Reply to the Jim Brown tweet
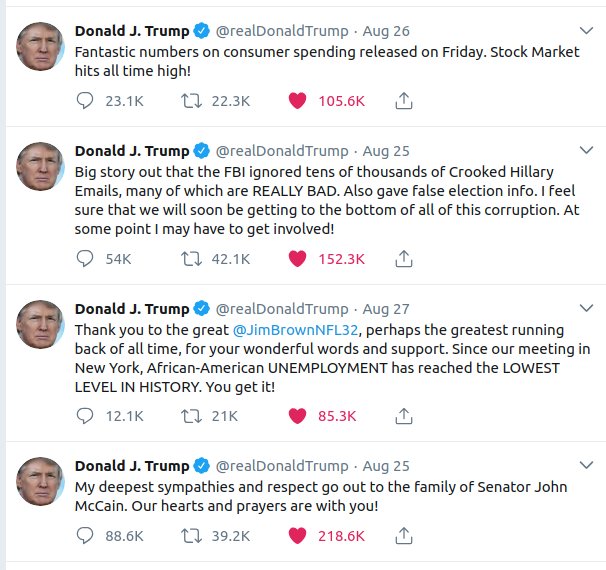606x570 pixels. (87, 415)
